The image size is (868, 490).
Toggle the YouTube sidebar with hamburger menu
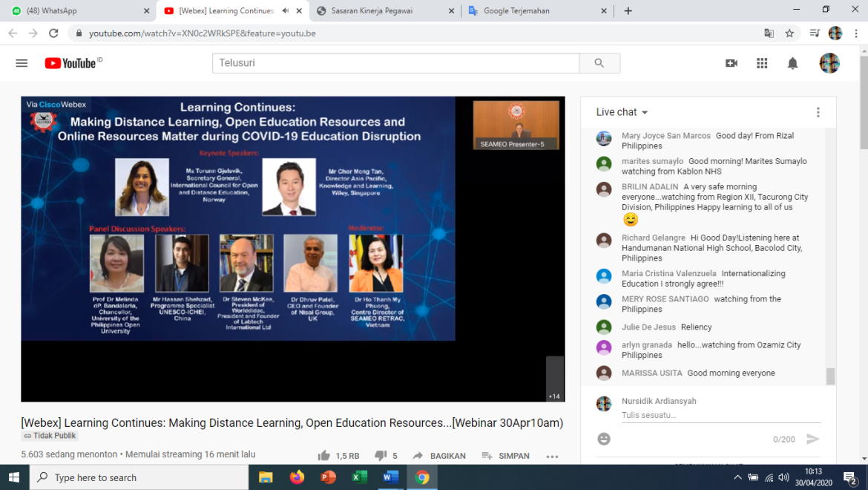22,63
